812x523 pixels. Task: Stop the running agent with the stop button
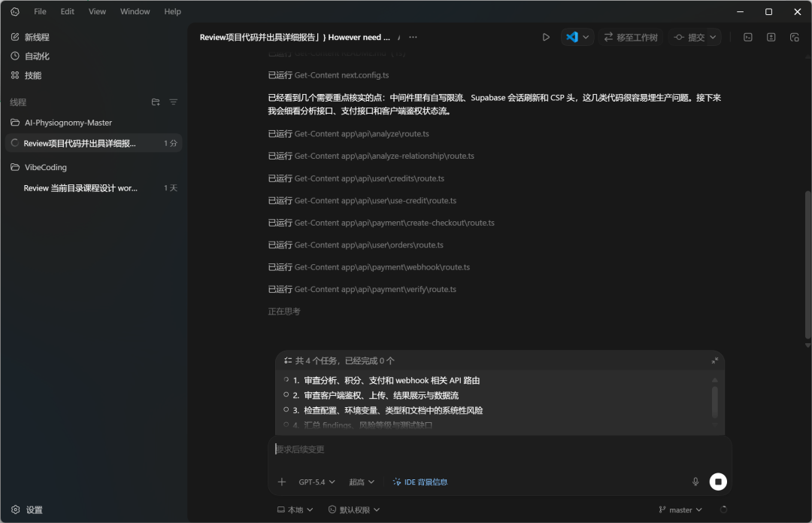coord(718,481)
